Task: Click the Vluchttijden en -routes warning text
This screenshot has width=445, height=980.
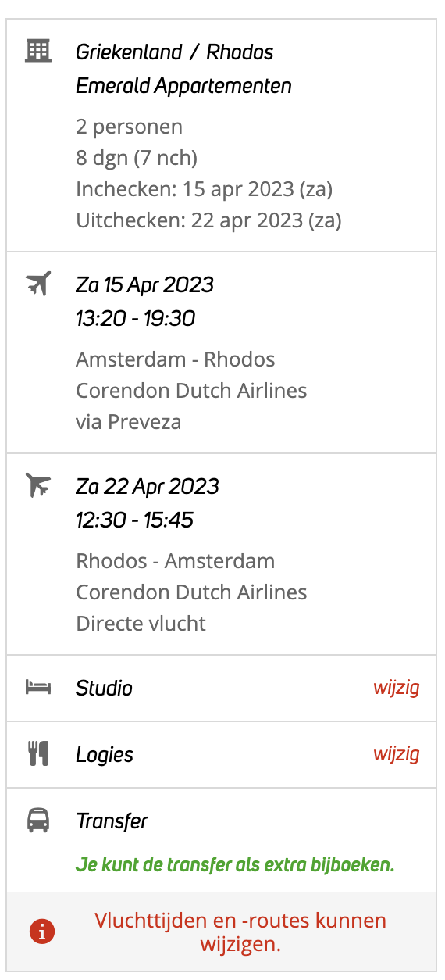Action: coord(240,932)
